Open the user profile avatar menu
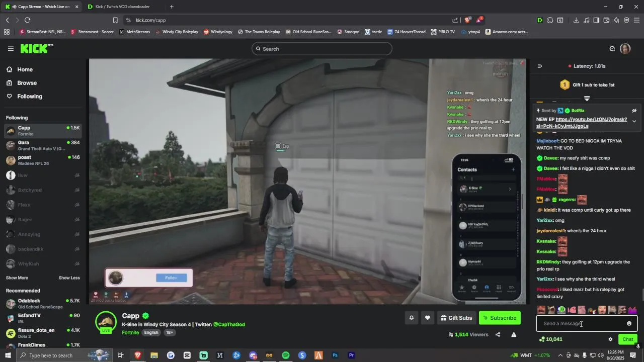644x362 pixels. coord(625,49)
